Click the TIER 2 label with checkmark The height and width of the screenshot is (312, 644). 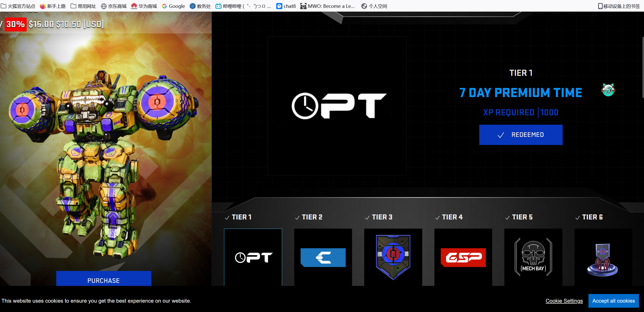coord(308,217)
